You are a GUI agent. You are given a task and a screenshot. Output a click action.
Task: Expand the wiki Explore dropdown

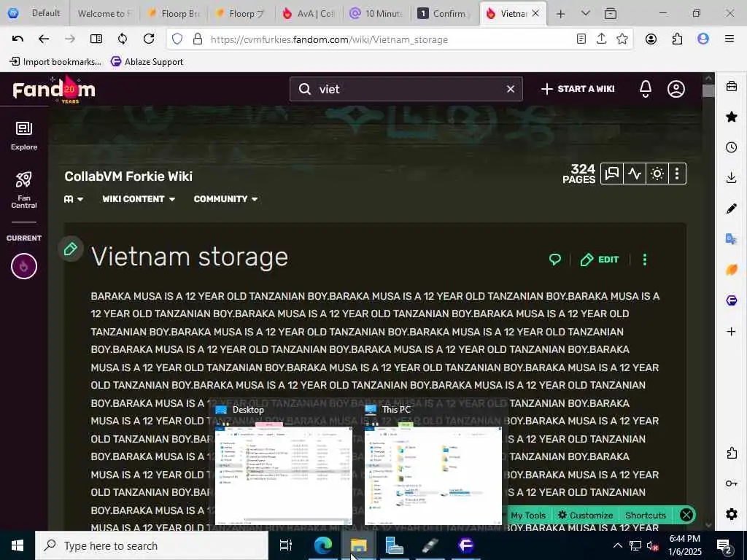pos(74,199)
